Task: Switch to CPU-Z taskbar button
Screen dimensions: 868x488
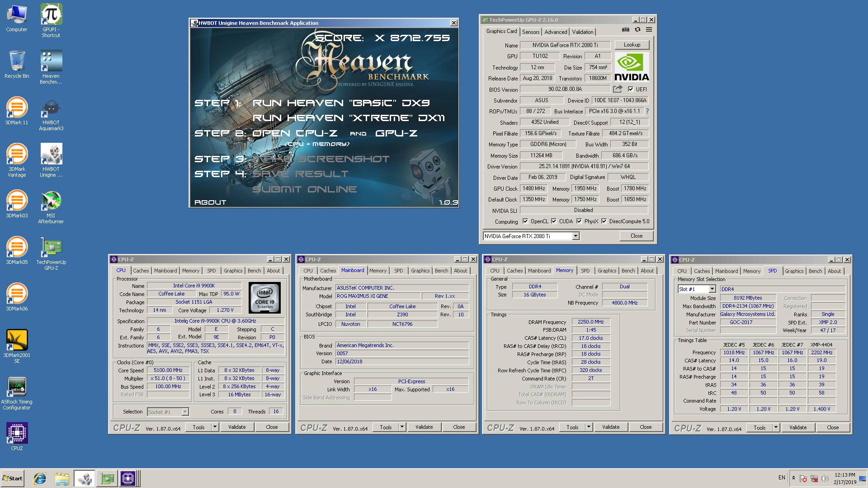Action: point(127,479)
